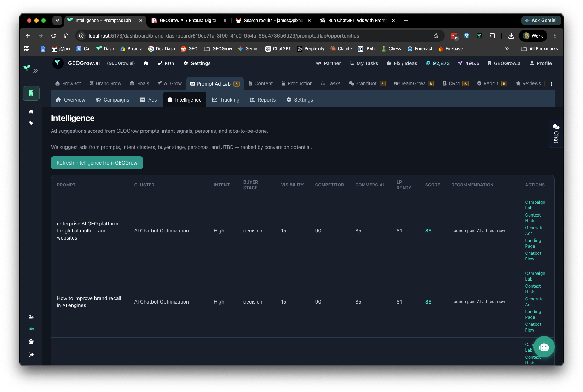Switch to the Tasks tab
This screenshot has width=583, height=392.
pos(331,83)
